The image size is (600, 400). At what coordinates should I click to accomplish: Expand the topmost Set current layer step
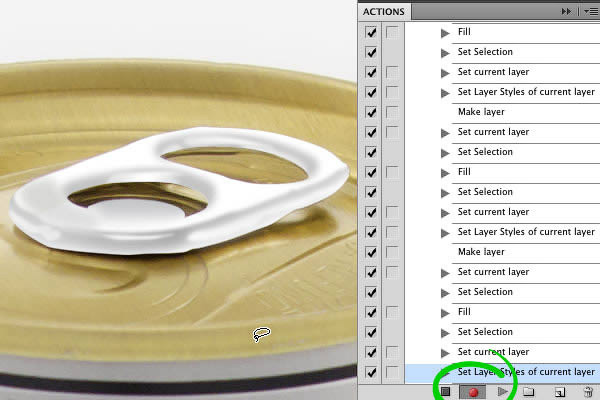pos(445,73)
